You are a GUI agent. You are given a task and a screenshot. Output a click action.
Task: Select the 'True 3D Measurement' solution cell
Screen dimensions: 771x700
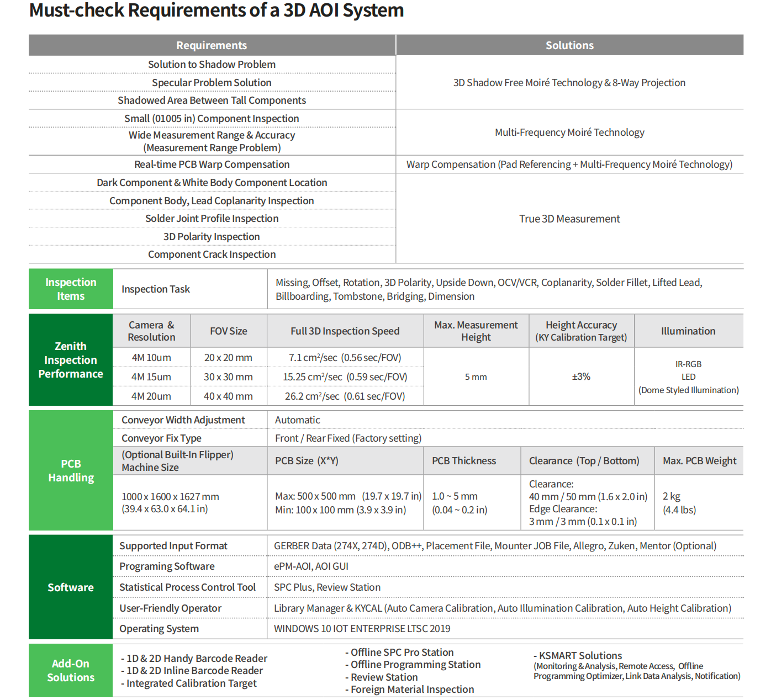point(569,219)
